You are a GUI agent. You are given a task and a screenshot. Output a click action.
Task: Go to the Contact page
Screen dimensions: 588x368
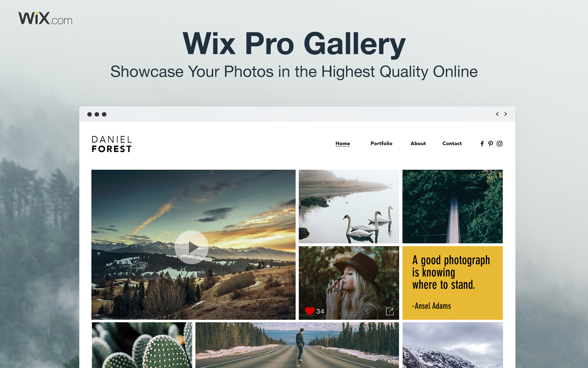tap(452, 143)
